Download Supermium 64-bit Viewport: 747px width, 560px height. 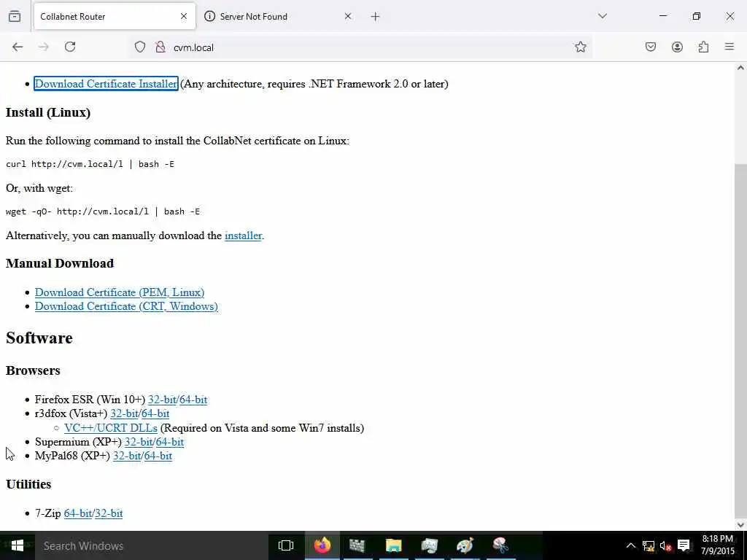pyautogui.click(x=169, y=442)
